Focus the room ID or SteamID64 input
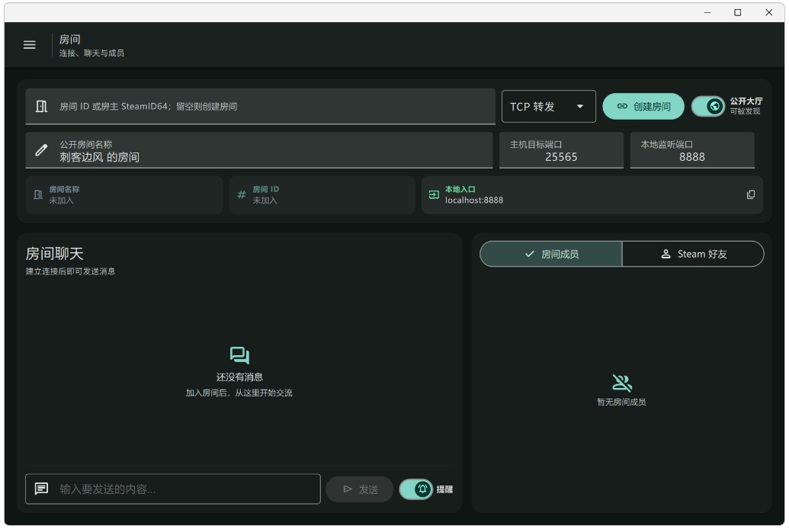Image resolution: width=789 pixels, height=532 pixels. pyautogui.click(x=260, y=106)
